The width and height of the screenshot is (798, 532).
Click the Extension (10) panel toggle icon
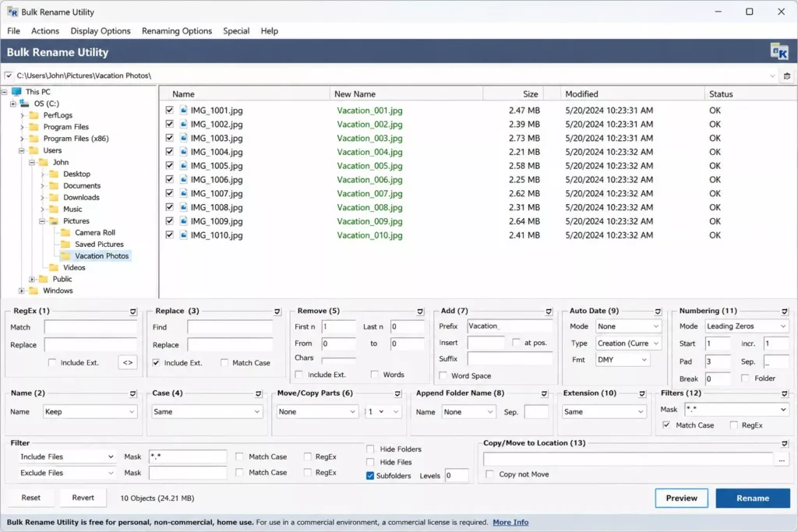[x=642, y=393]
